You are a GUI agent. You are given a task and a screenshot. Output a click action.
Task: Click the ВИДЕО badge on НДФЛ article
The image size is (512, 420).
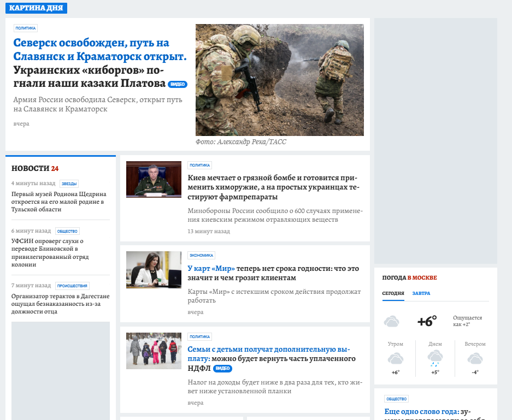coord(222,369)
